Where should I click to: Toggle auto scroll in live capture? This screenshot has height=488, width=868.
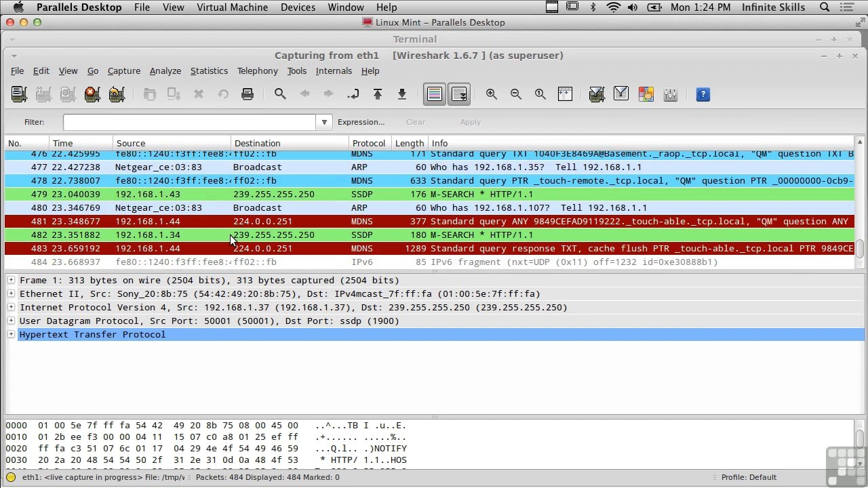point(459,94)
